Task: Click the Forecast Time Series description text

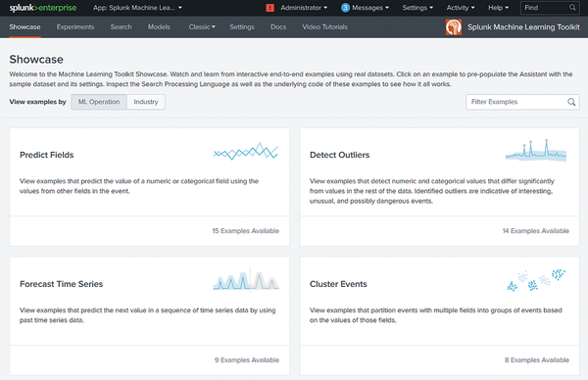Action: click(147, 315)
